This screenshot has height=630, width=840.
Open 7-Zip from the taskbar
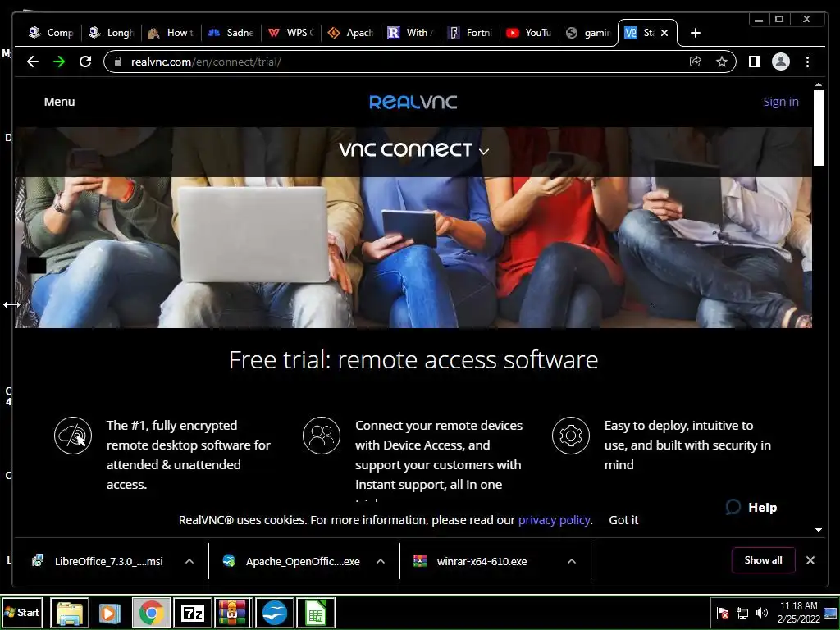tap(193, 613)
